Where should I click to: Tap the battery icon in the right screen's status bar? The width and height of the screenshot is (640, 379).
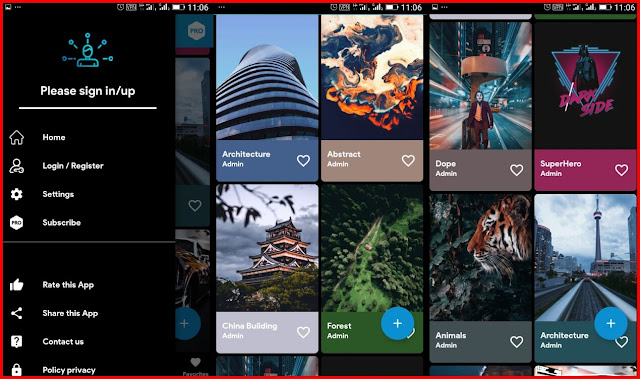click(x=605, y=7)
